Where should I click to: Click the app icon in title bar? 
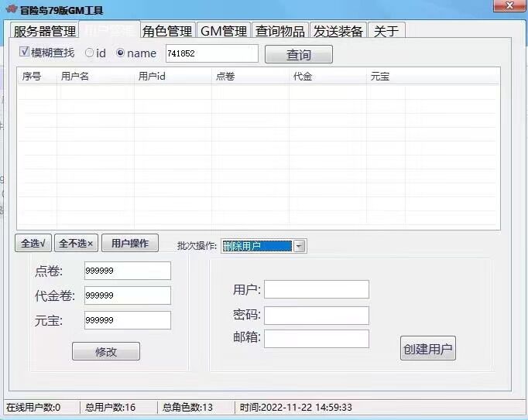(x=11, y=10)
